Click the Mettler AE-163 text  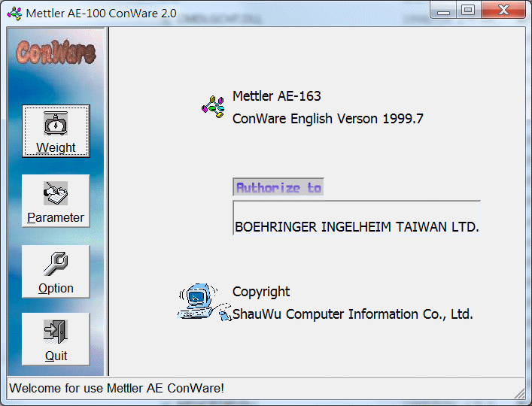click(276, 96)
